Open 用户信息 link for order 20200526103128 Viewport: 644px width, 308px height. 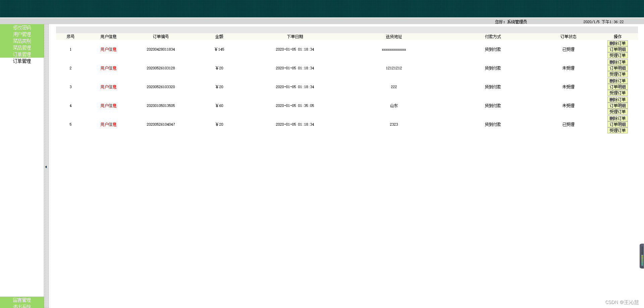[108, 68]
